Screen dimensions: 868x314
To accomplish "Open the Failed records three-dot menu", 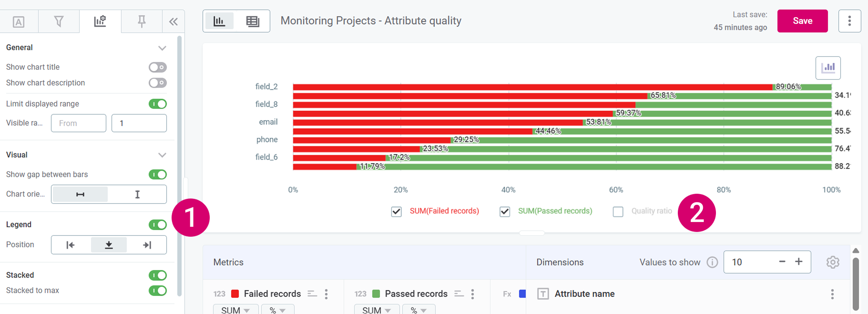I will point(326,294).
